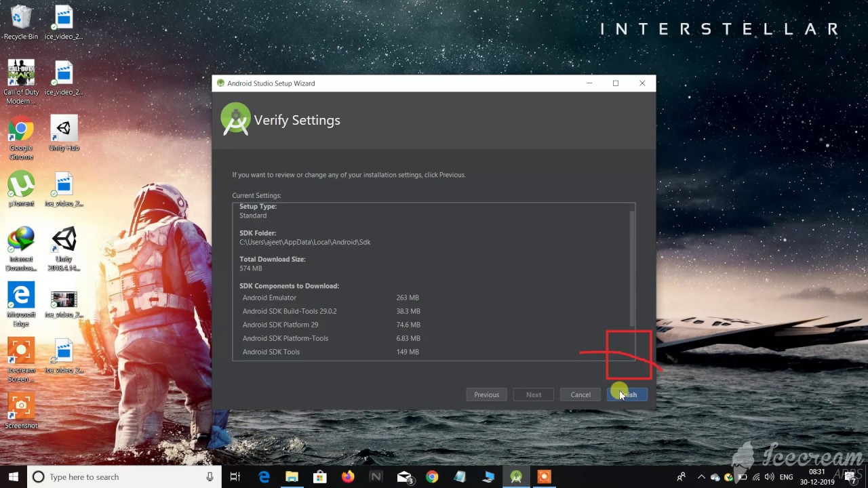868x488 pixels.
Task: Open the ENG language indicator
Action: (x=786, y=477)
